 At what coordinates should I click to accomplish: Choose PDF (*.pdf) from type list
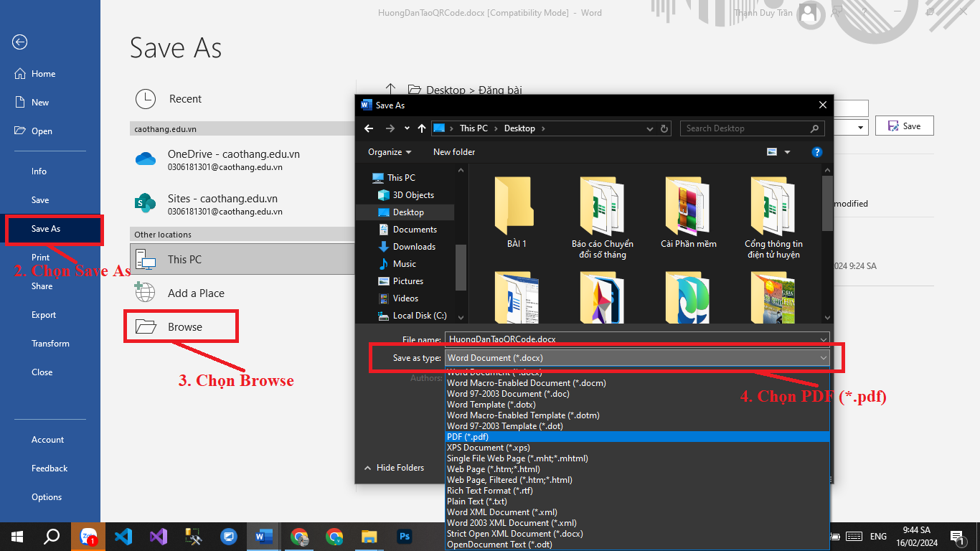(637, 437)
